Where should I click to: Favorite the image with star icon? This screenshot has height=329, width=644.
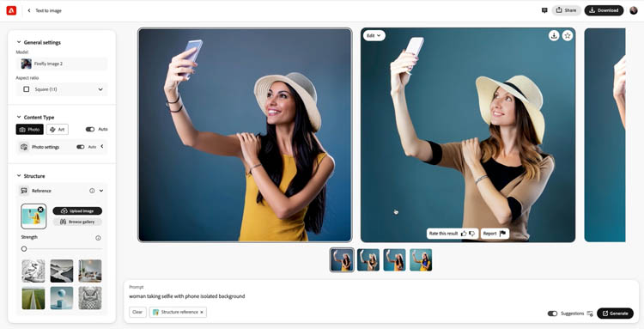[x=568, y=36]
